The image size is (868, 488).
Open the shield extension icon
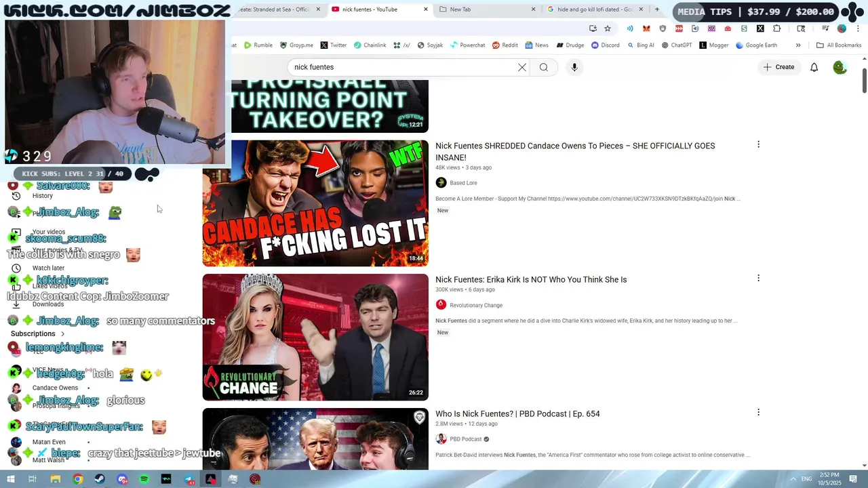663,28
